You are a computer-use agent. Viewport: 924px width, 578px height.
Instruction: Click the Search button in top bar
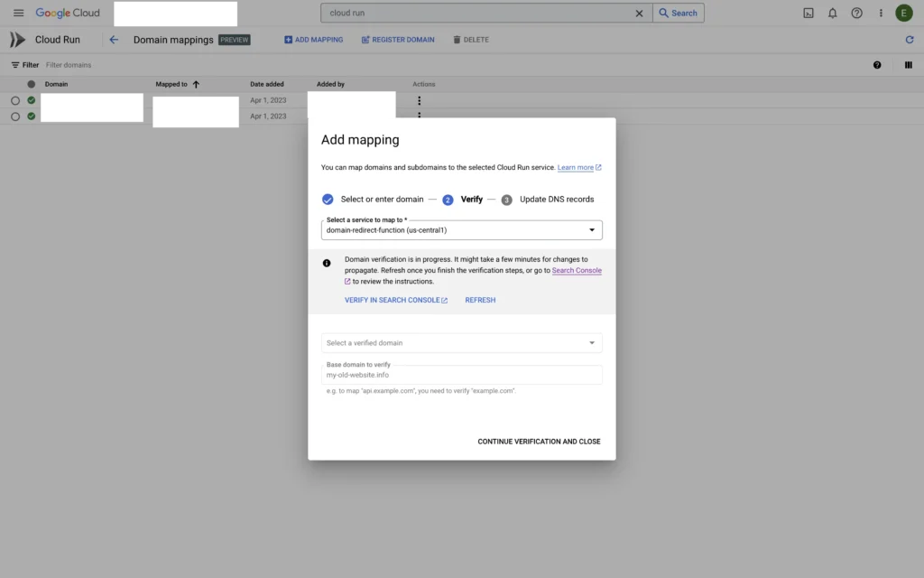[x=679, y=13]
